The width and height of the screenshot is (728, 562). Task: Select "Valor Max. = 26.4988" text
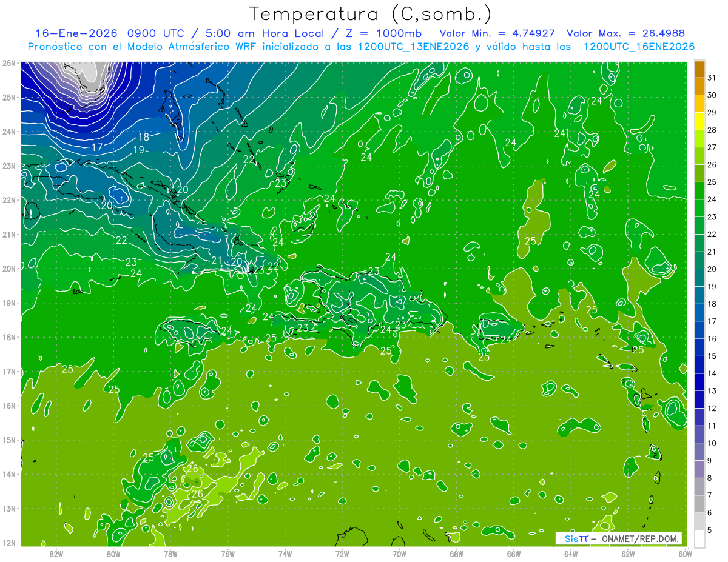pos(626,33)
